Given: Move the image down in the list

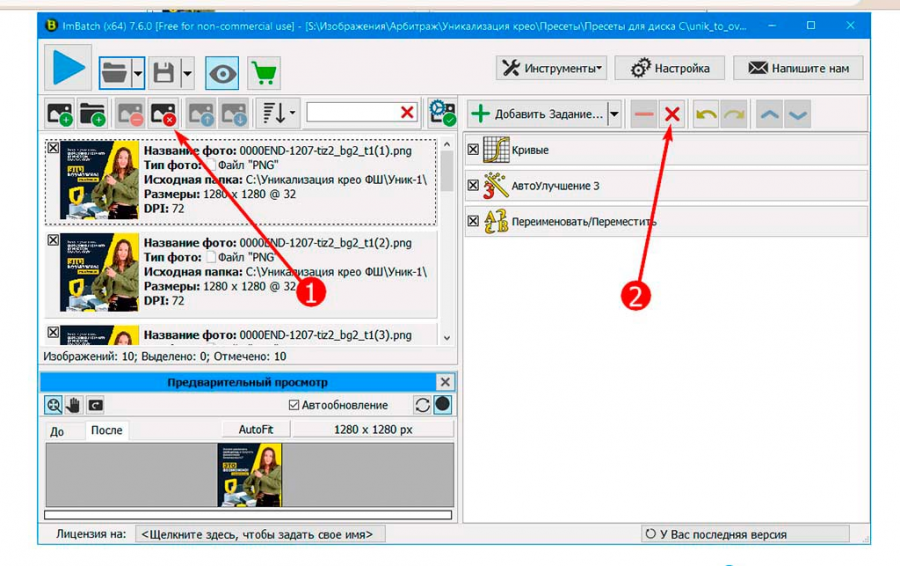Looking at the screenshot, I should [x=234, y=114].
